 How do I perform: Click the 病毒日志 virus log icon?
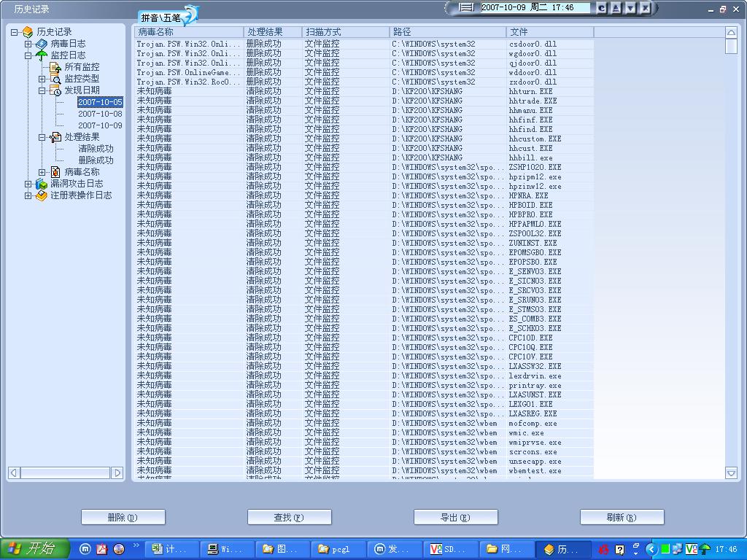click(42, 44)
